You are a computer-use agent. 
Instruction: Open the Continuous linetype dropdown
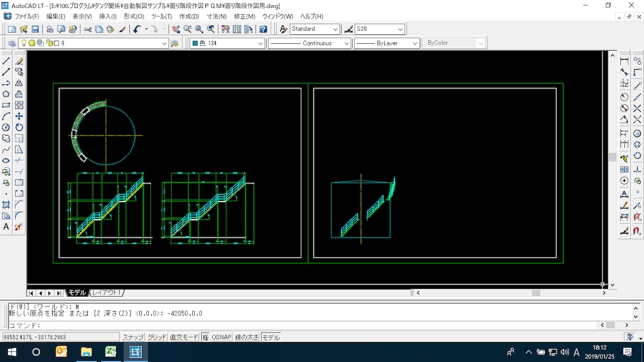click(309, 43)
